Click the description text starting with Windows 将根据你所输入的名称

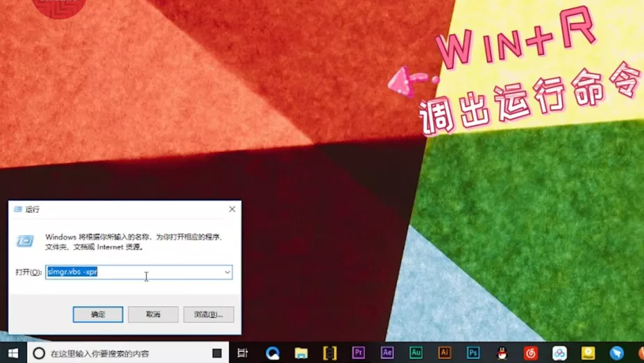point(133,242)
